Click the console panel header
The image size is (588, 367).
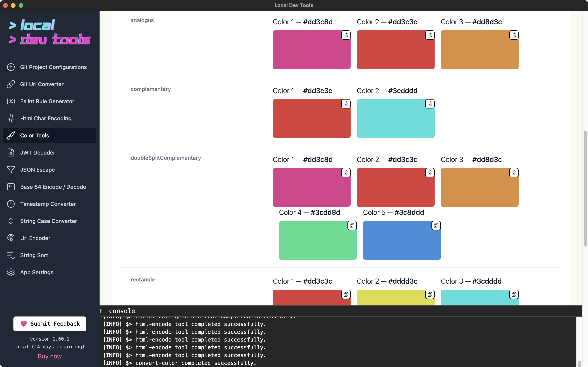(341, 311)
